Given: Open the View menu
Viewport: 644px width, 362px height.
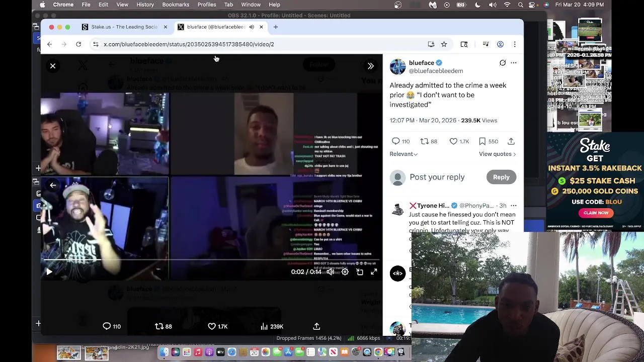Looking at the screenshot, I should pos(122,5).
